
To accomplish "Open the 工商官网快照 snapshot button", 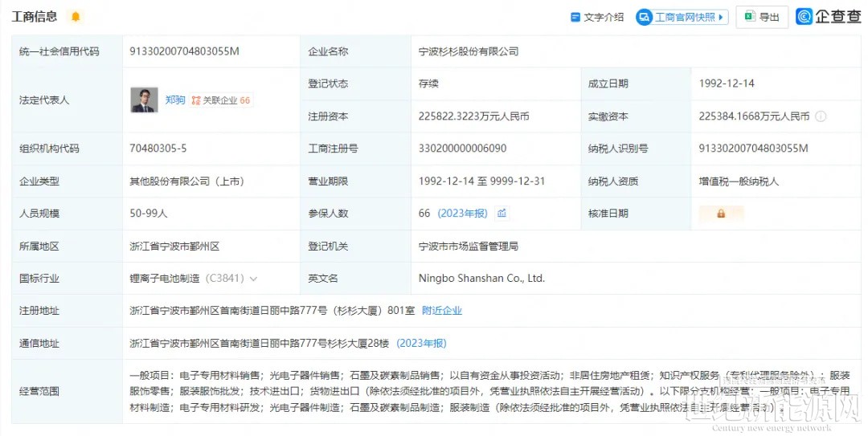I will coord(682,17).
